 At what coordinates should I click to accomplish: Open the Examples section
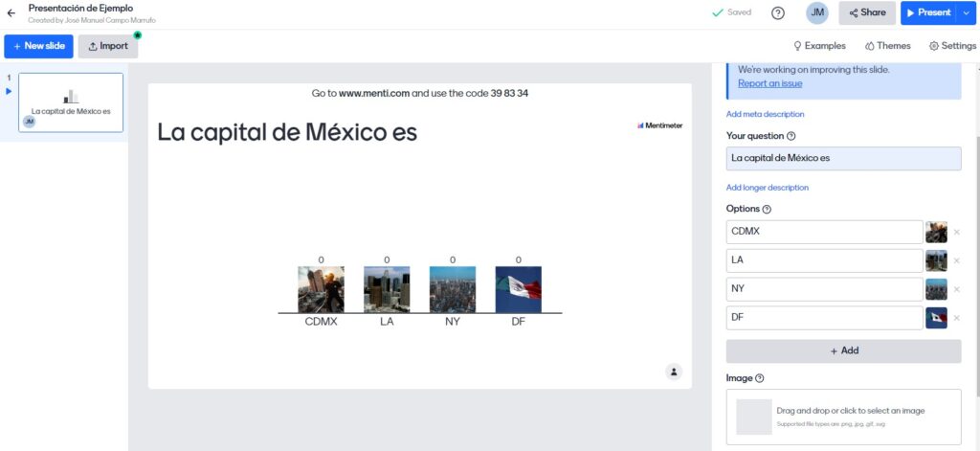(x=819, y=46)
